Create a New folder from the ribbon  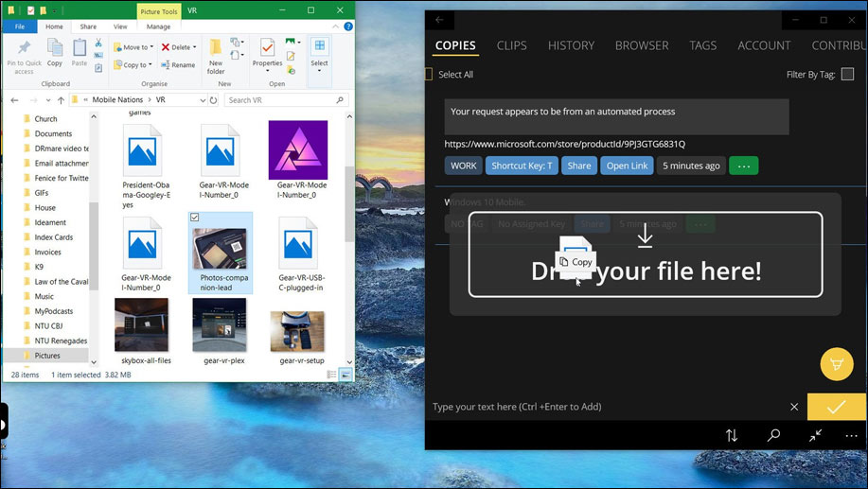(x=216, y=57)
